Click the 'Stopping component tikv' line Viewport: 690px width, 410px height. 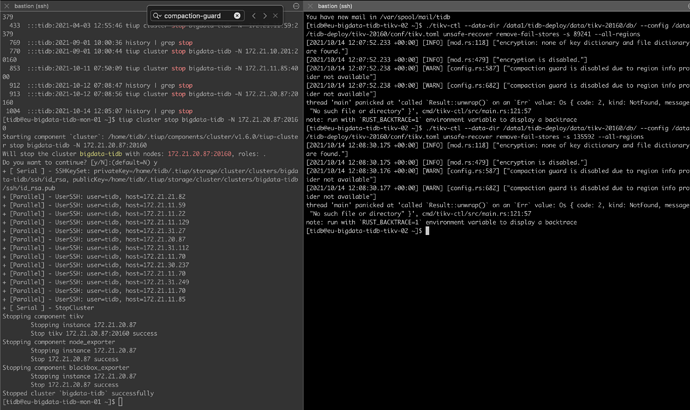pyautogui.click(x=43, y=317)
